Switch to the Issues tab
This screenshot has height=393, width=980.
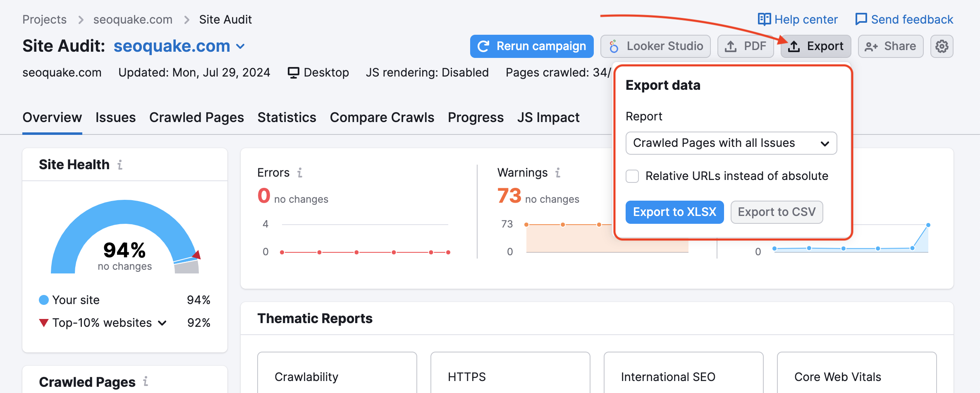(x=115, y=117)
